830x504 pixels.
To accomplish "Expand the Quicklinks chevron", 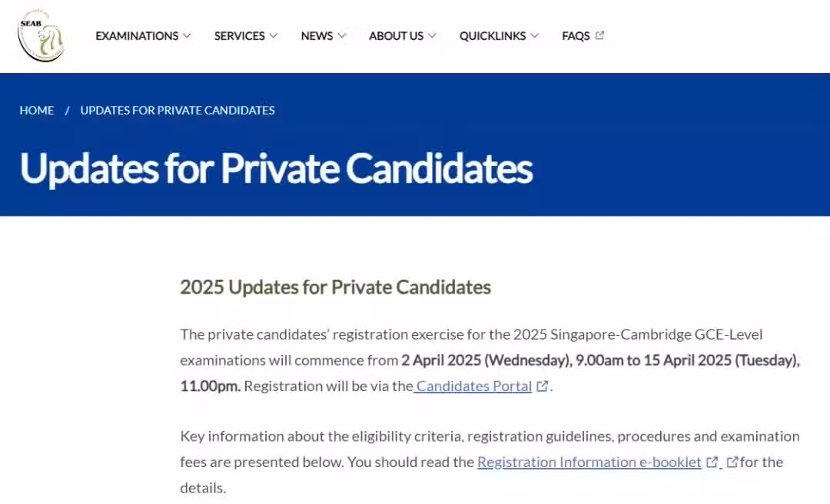I will tap(535, 36).
